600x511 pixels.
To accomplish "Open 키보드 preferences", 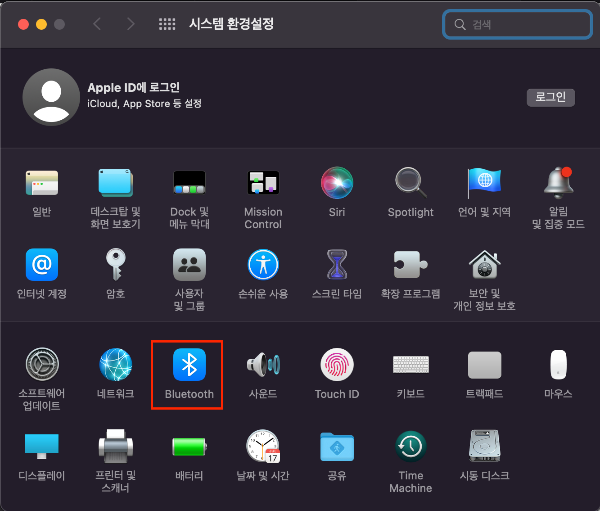I will (411, 364).
